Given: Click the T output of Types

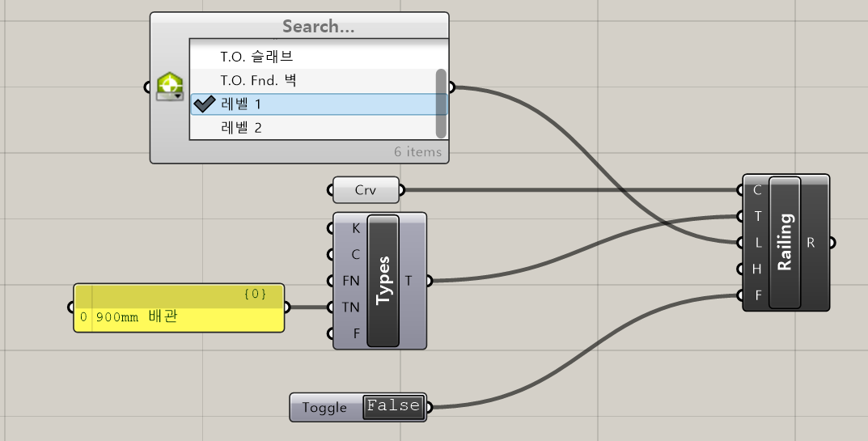Looking at the screenshot, I should [409, 281].
